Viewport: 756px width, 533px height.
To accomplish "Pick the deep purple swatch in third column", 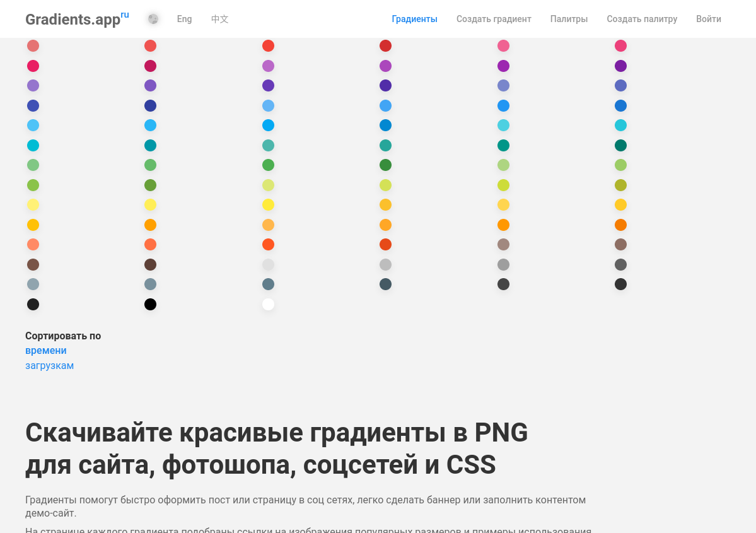I will click(268, 85).
